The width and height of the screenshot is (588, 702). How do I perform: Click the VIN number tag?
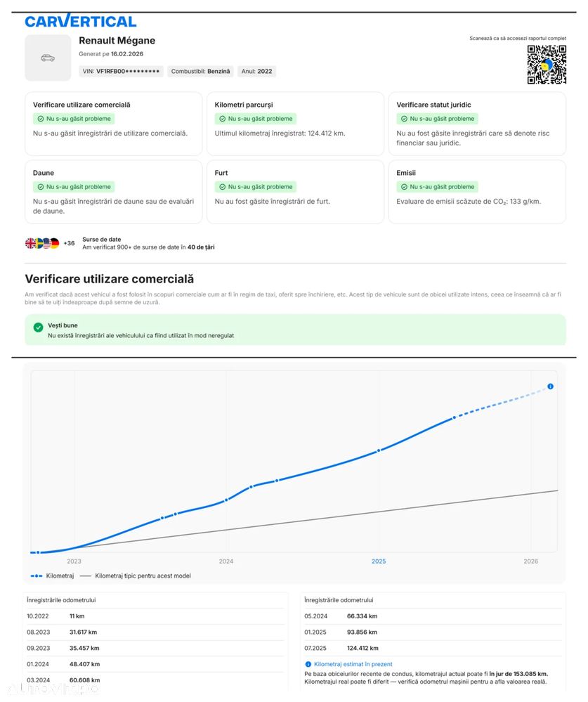(121, 71)
